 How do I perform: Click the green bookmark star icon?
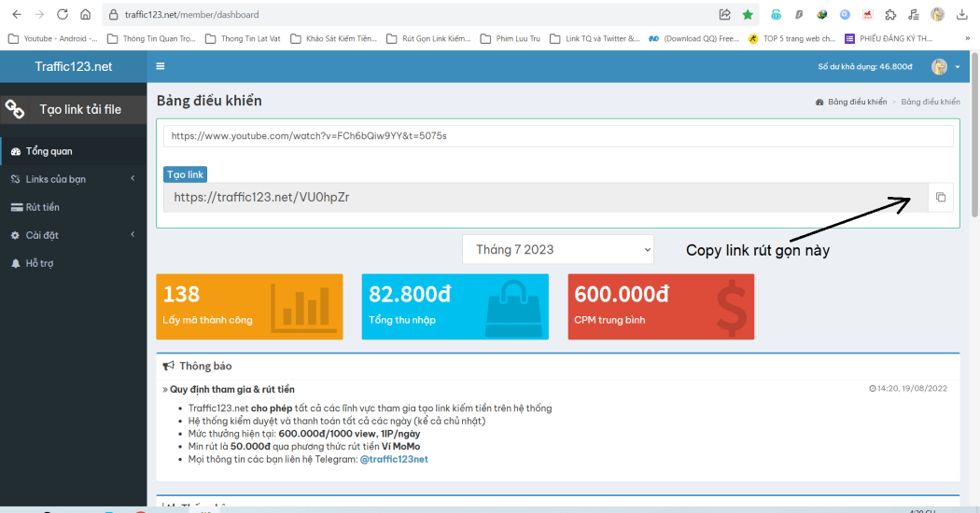[x=748, y=14]
